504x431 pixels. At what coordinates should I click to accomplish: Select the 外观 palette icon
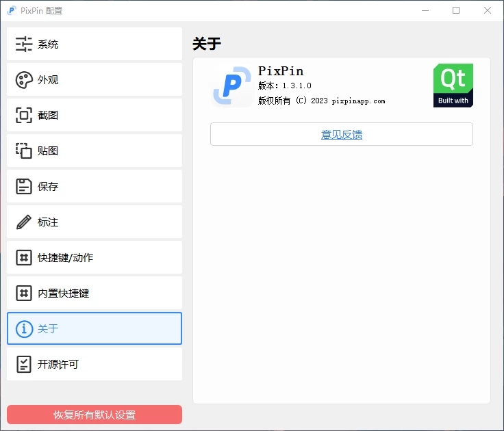[24, 80]
